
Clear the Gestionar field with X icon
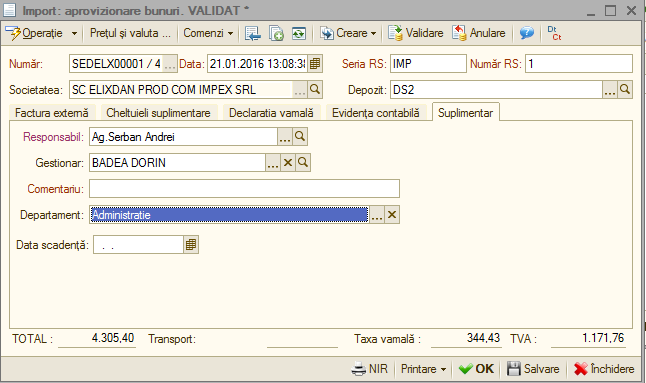coord(288,163)
